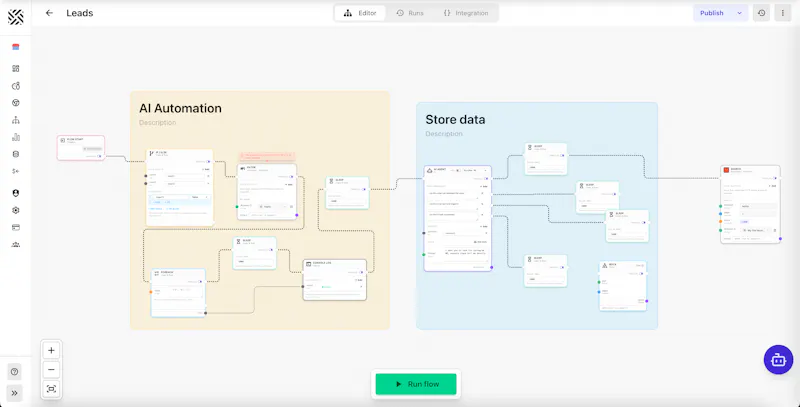This screenshot has width=800, height=407.
Task: Click the purple output port of Filter node
Action: tap(296, 215)
